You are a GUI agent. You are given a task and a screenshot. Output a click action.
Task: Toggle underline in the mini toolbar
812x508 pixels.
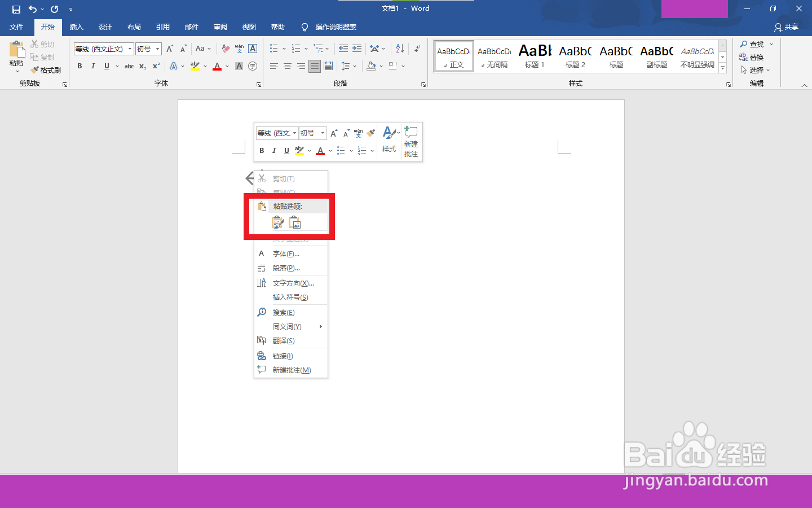pyautogui.click(x=286, y=151)
